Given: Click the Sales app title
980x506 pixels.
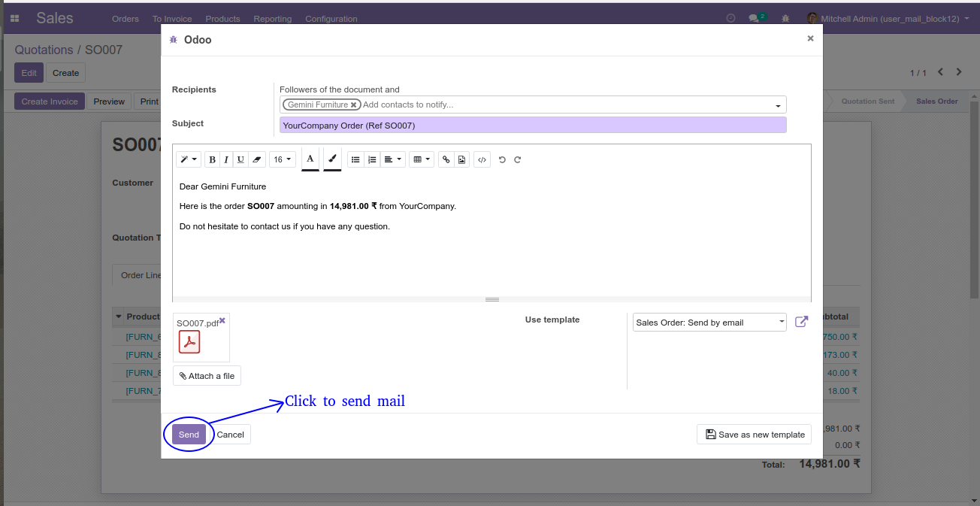Looking at the screenshot, I should (55, 18).
